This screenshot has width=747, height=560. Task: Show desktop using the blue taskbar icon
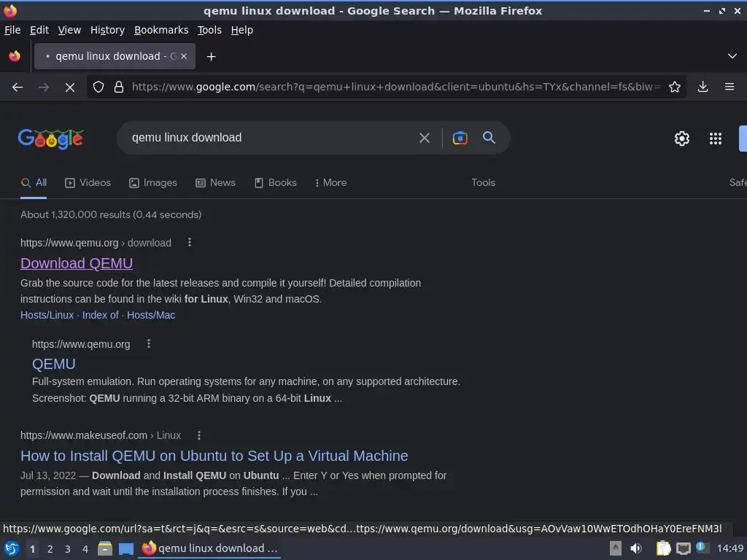(x=126, y=549)
